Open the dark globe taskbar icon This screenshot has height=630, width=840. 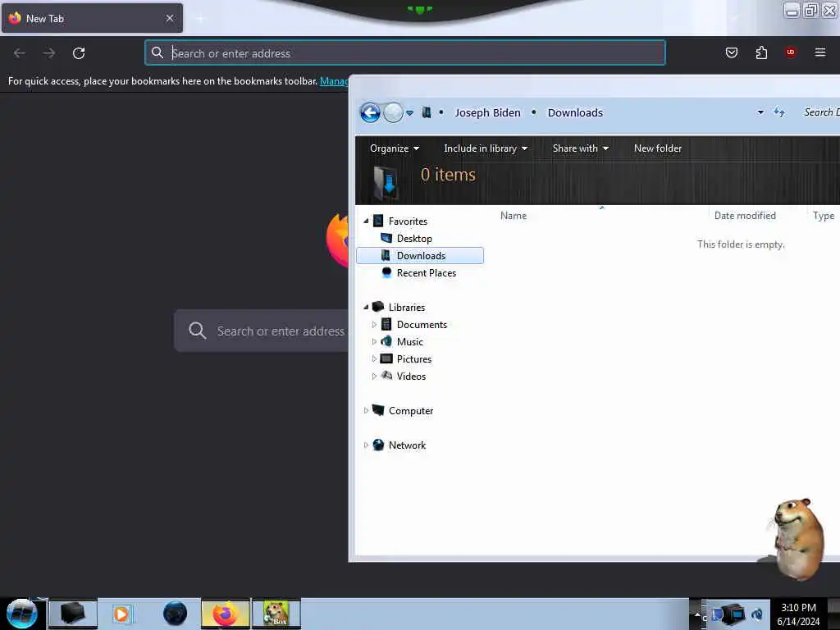[175, 614]
